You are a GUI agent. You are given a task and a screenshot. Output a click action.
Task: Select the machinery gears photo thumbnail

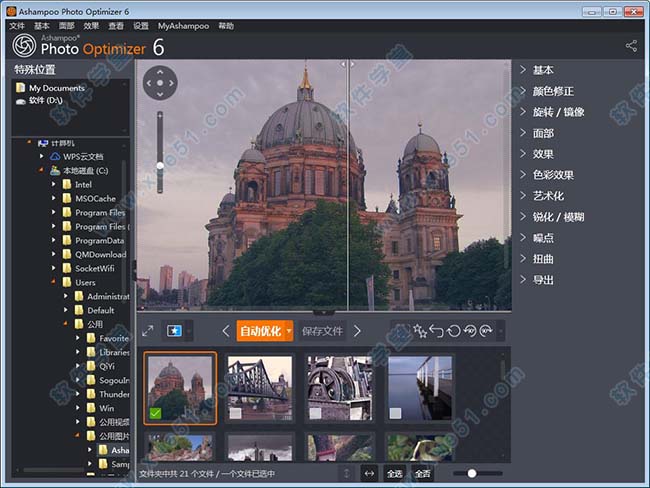pyautogui.click(x=340, y=388)
